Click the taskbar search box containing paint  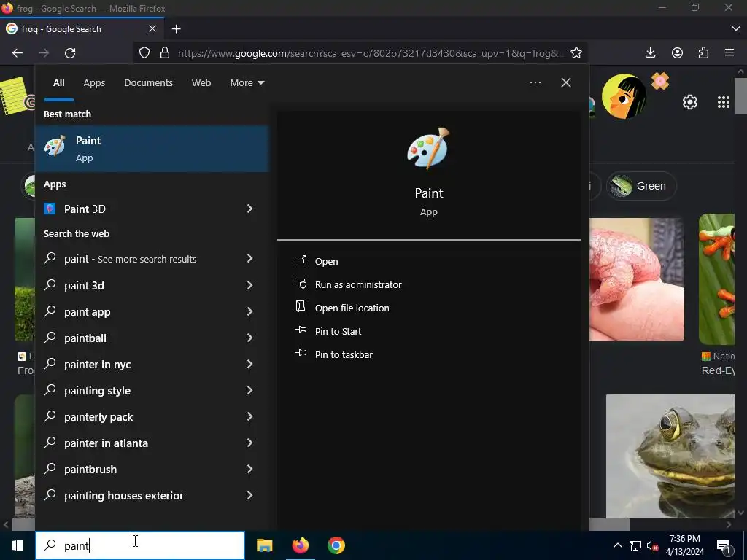point(140,545)
